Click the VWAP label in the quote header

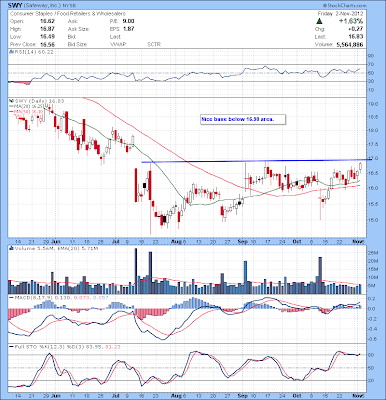[x=117, y=44]
